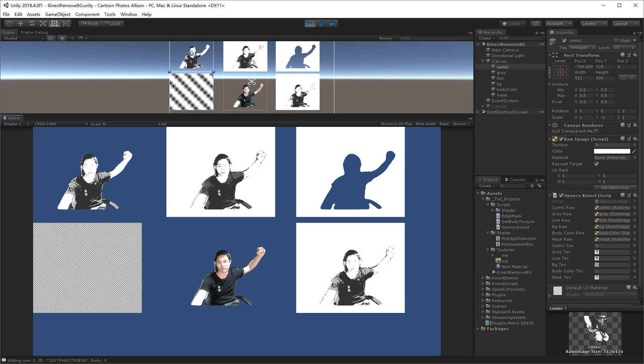644x364 pixels.
Task: Select the Rotate tool
Action: tap(32, 23)
